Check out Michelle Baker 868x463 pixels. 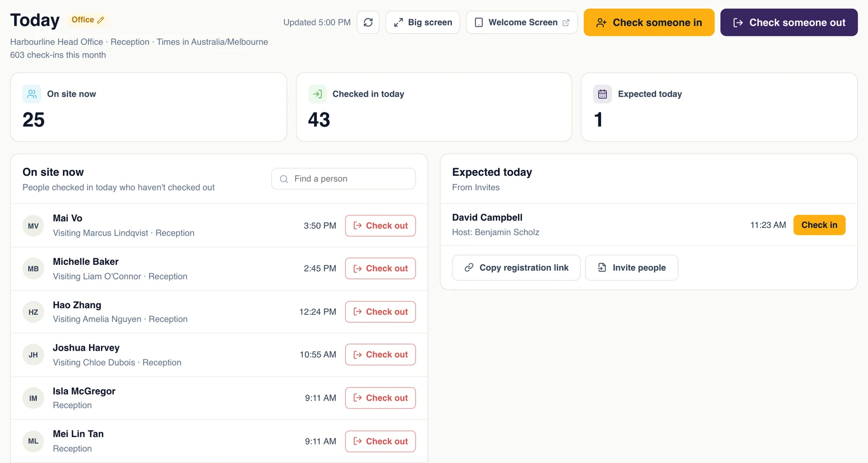point(380,269)
